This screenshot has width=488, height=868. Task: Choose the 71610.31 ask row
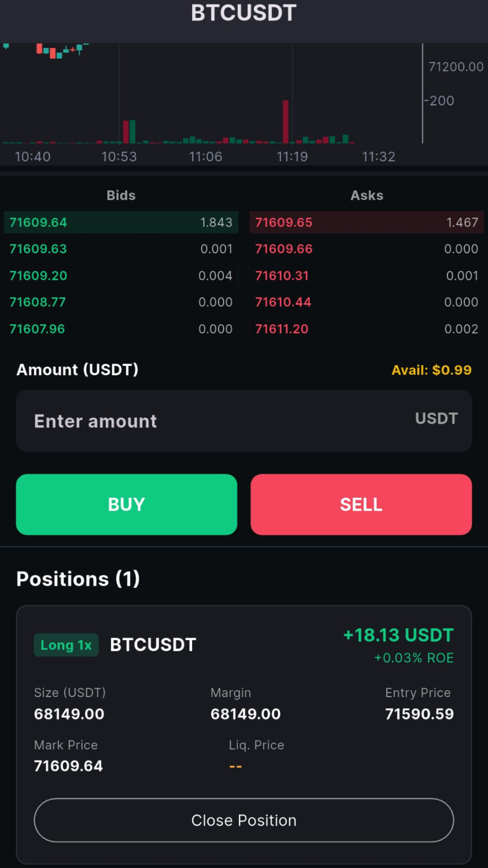point(366,276)
